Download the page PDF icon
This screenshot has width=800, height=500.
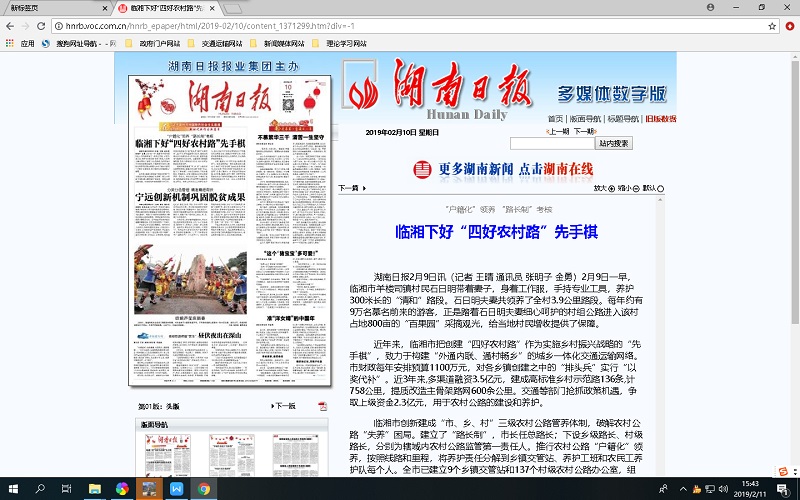(x=322, y=406)
